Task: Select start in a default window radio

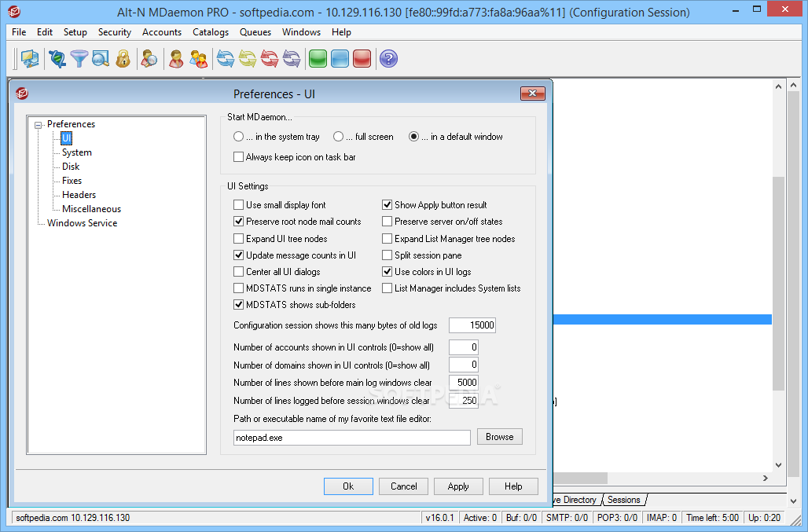Action: pos(413,137)
